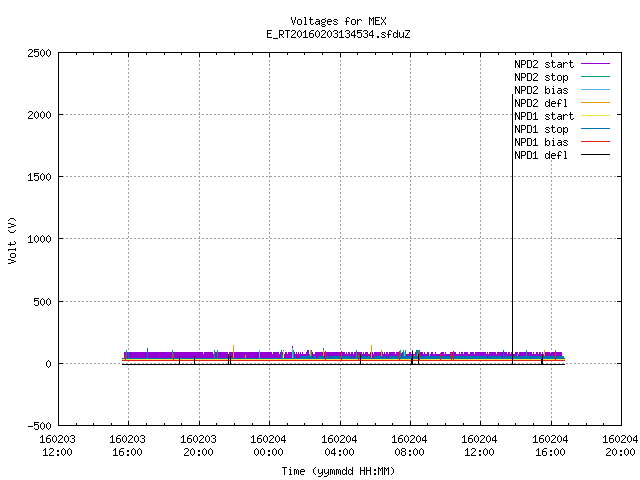
Task: Click the 0 y-axis tick label
Action: (49, 364)
